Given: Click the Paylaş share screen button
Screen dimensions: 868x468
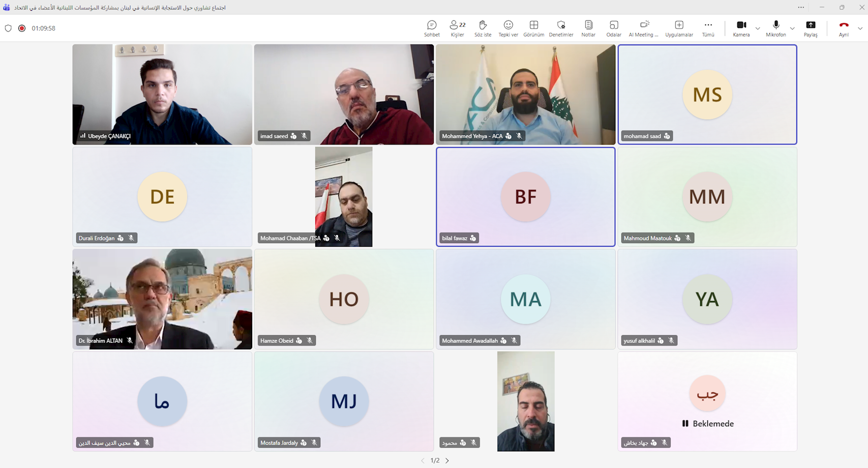Looking at the screenshot, I should tap(811, 28).
